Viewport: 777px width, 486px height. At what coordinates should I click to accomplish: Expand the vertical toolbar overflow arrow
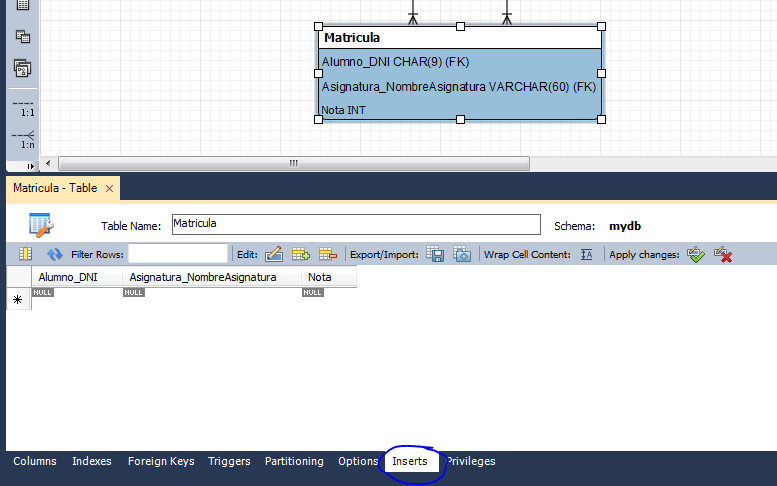(x=31, y=165)
